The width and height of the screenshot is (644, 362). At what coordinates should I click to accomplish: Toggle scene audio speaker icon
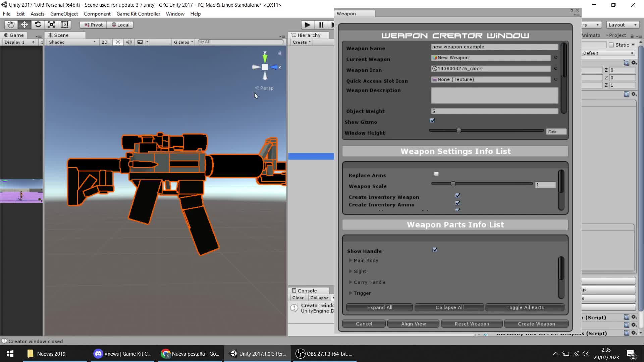(x=129, y=42)
